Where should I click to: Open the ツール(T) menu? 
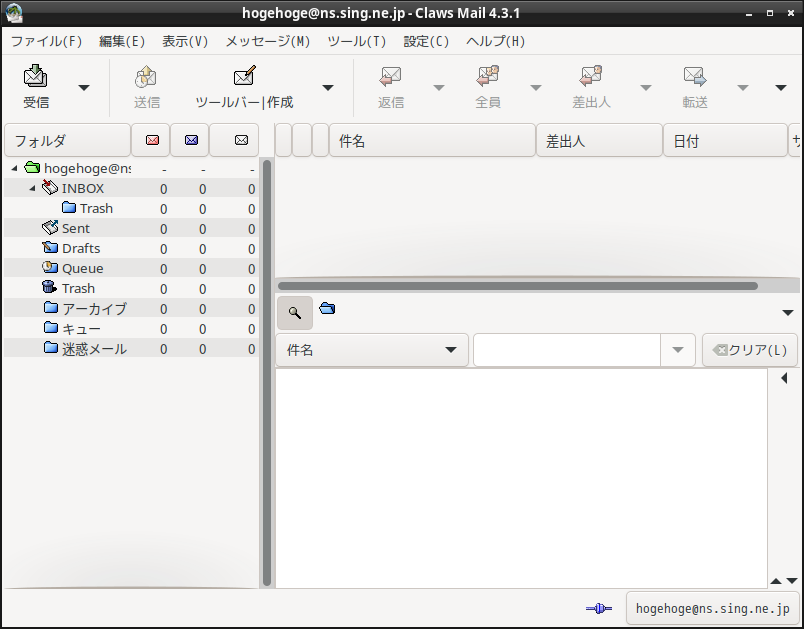click(357, 42)
